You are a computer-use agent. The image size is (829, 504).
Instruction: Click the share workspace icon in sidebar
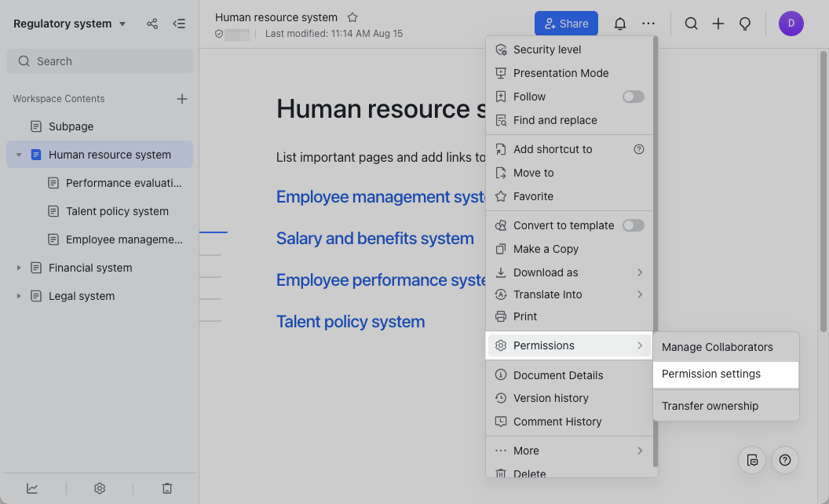coord(152,24)
